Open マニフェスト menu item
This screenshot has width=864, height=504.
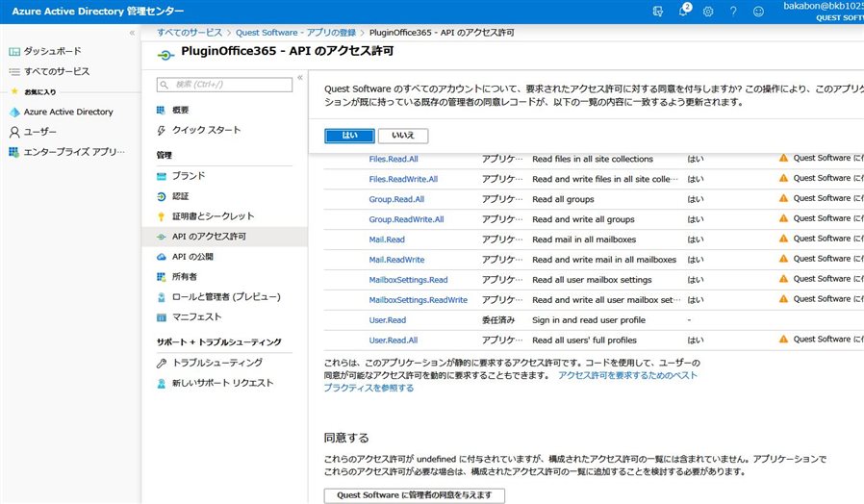(x=196, y=317)
